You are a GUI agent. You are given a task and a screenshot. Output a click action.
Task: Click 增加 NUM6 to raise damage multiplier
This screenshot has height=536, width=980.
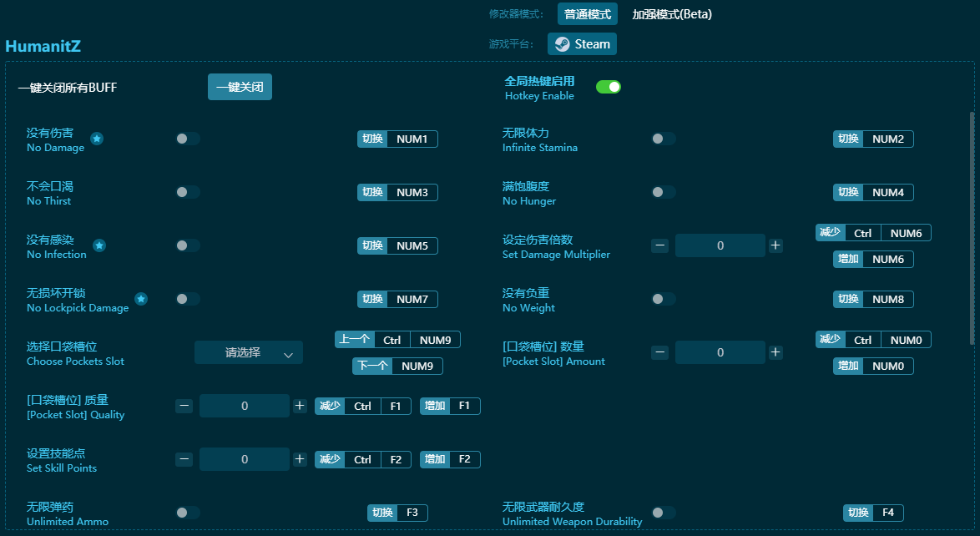[873, 259]
